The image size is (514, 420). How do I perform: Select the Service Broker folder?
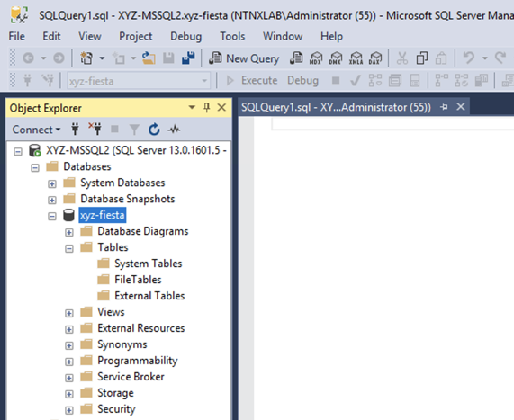[x=131, y=377]
